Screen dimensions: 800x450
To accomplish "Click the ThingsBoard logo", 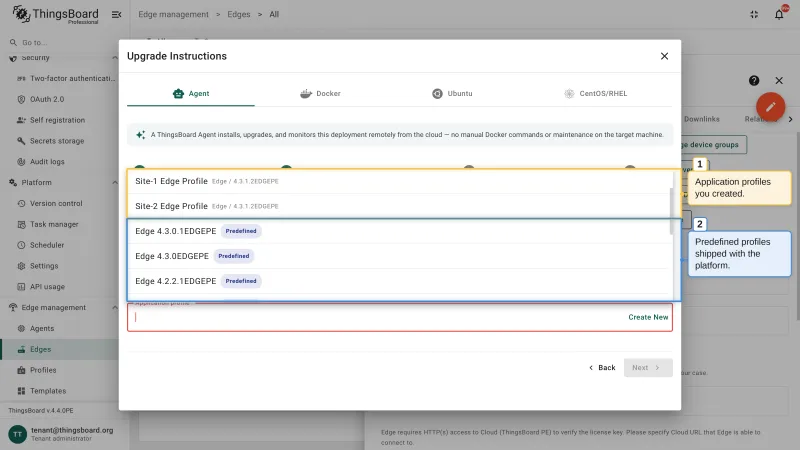I will click(x=56, y=14).
